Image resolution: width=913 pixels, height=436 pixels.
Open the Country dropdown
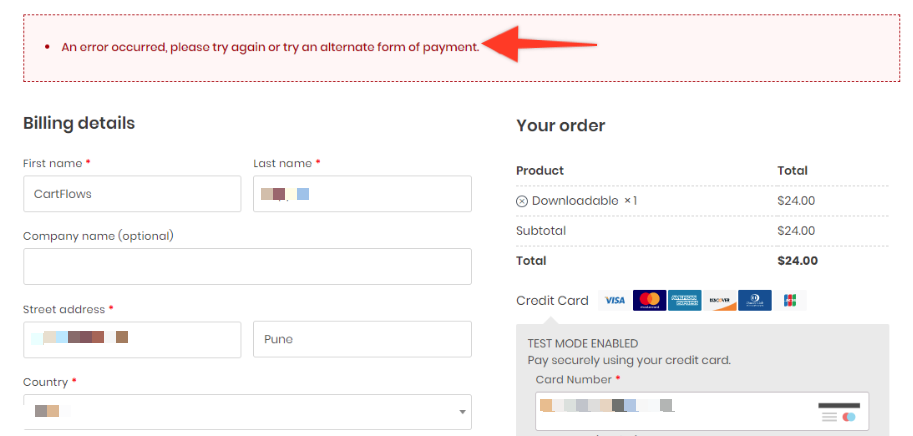click(247, 411)
